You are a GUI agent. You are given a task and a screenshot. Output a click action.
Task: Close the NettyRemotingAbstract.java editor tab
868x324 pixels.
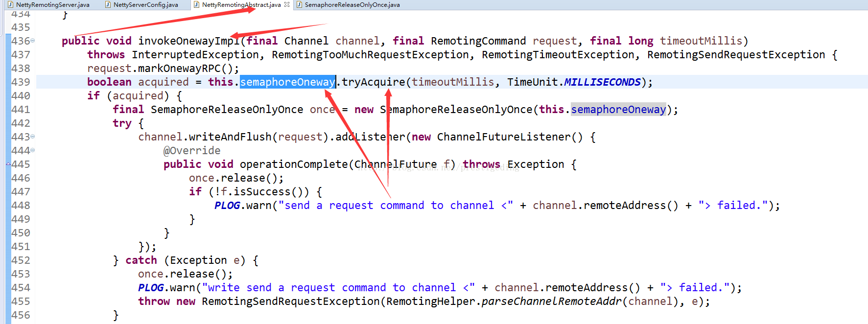287,5
